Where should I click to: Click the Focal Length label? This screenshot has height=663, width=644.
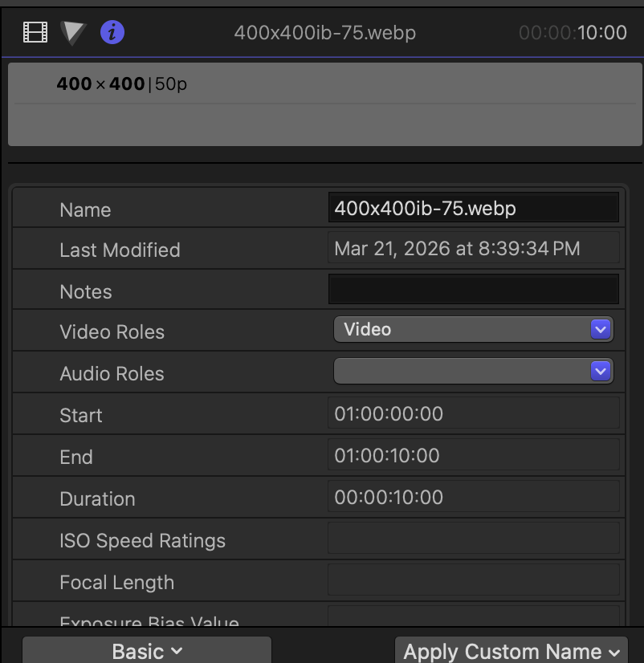(x=117, y=583)
